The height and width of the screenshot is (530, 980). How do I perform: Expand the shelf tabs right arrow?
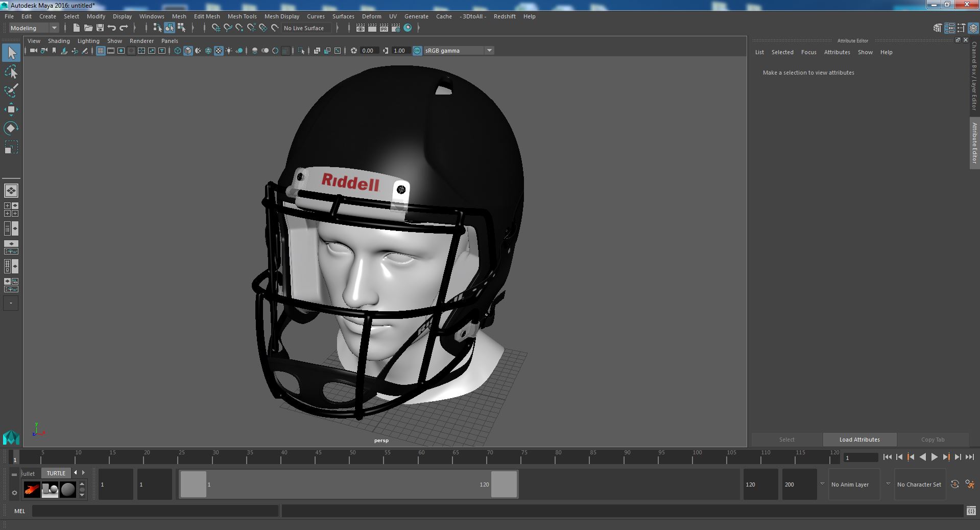click(x=84, y=473)
